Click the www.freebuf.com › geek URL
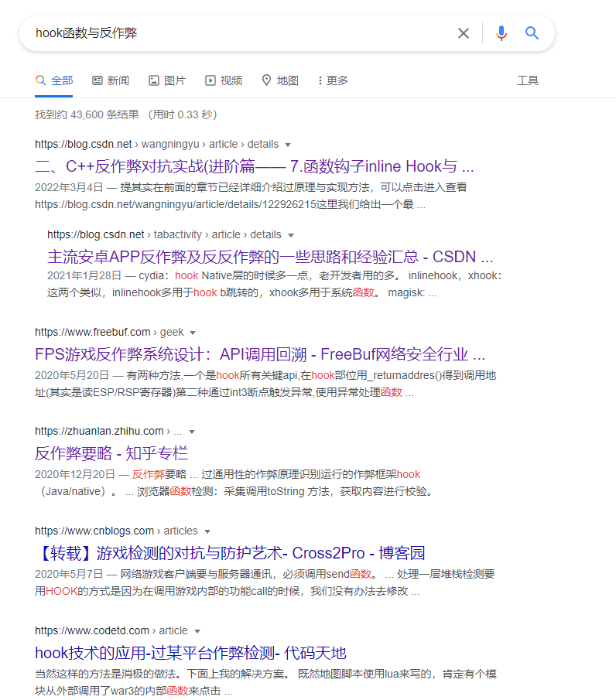 [109, 332]
